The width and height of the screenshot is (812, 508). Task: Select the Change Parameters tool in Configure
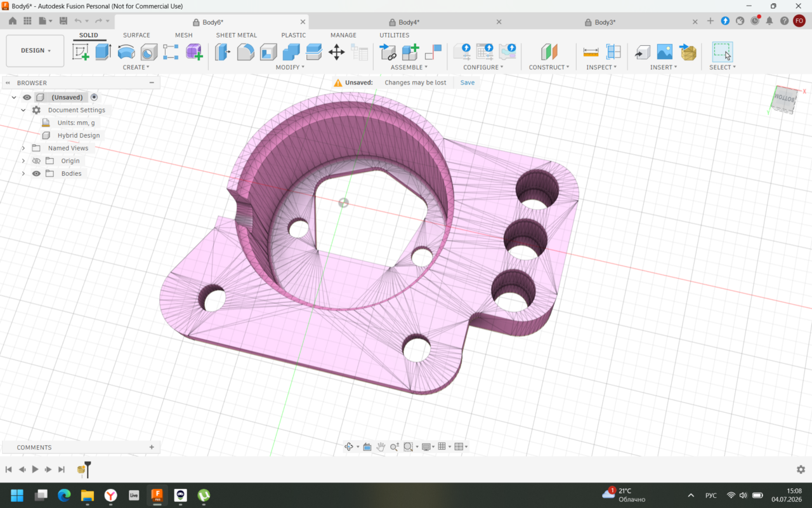pos(485,52)
